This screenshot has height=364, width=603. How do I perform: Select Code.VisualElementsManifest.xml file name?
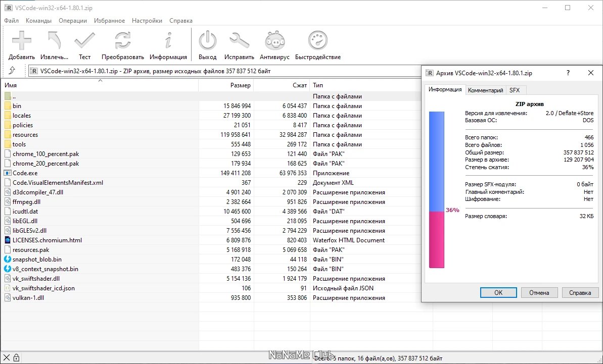pos(58,182)
